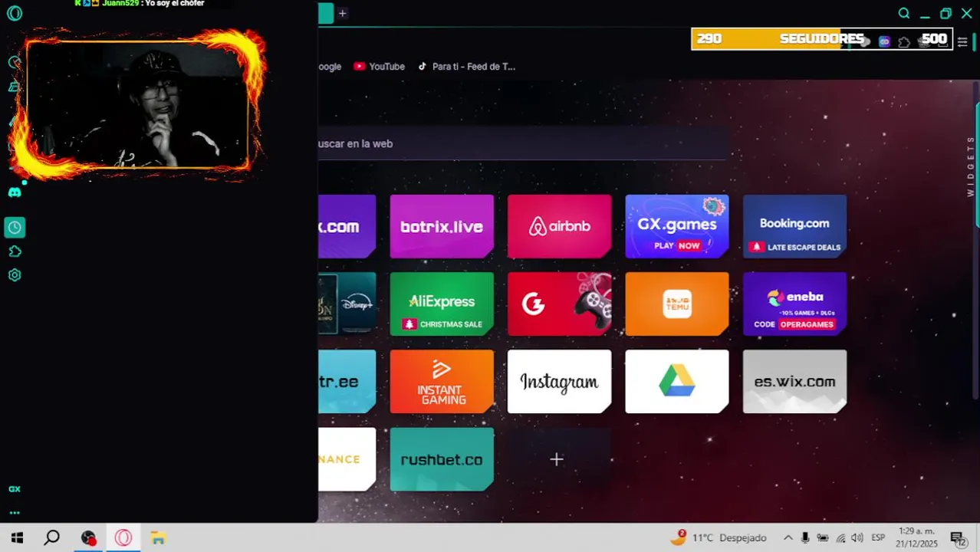Open the Instagram speed dial tile

560,382
